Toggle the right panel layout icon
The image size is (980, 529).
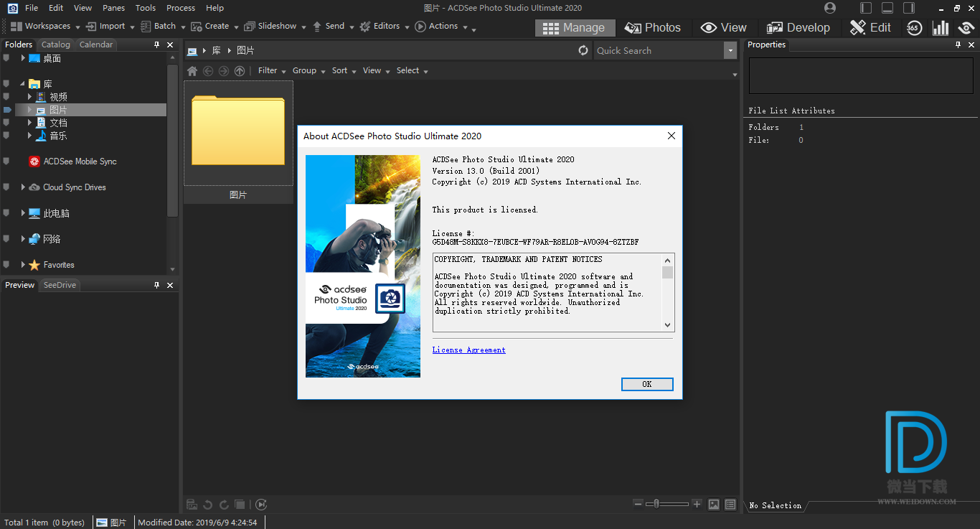click(909, 8)
